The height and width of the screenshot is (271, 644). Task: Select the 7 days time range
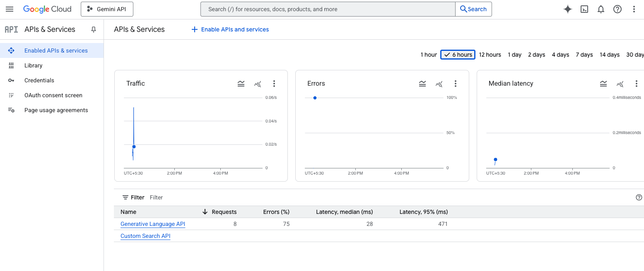(x=584, y=55)
